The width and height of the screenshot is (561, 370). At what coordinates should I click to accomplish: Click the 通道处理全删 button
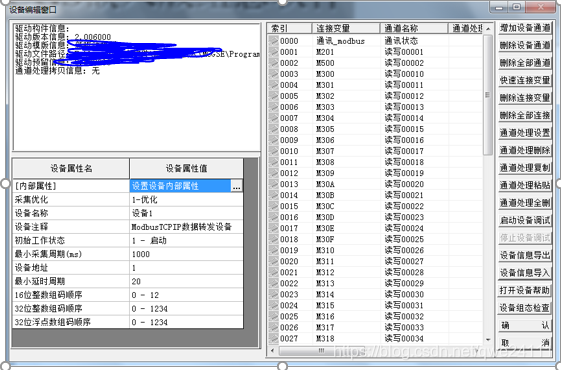pyautogui.click(x=525, y=203)
